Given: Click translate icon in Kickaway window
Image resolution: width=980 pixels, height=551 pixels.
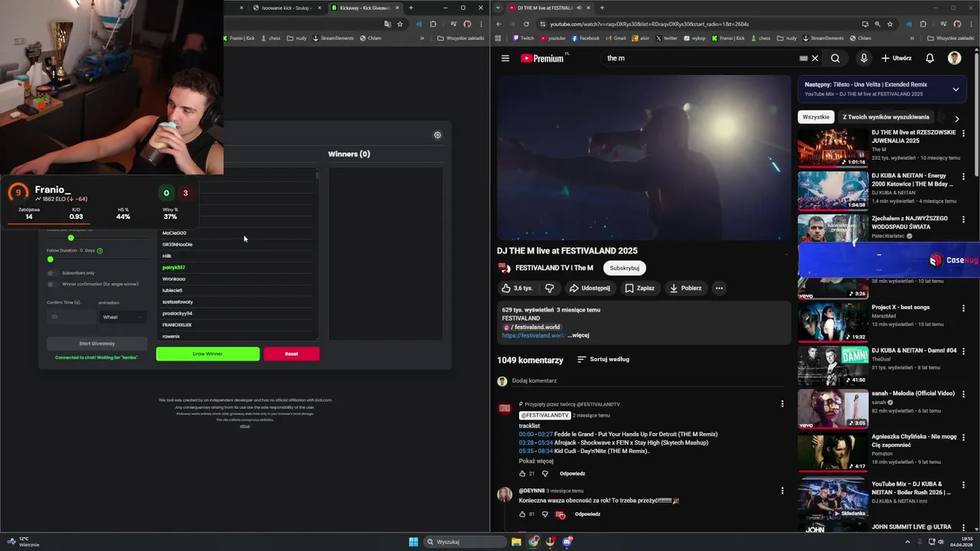Looking at the screenshot, I should [387, 24].
